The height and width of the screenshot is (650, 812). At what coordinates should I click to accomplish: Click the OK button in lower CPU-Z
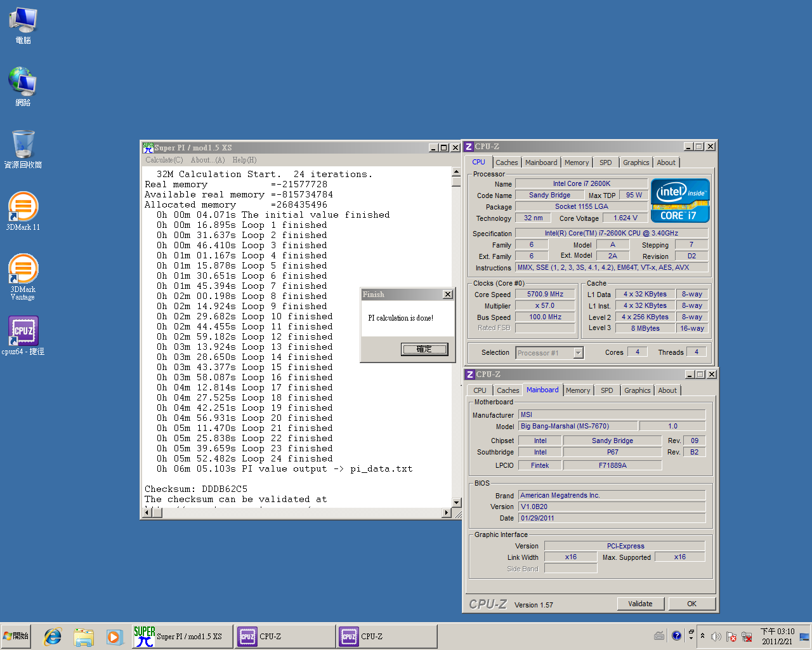pos(692,604)
